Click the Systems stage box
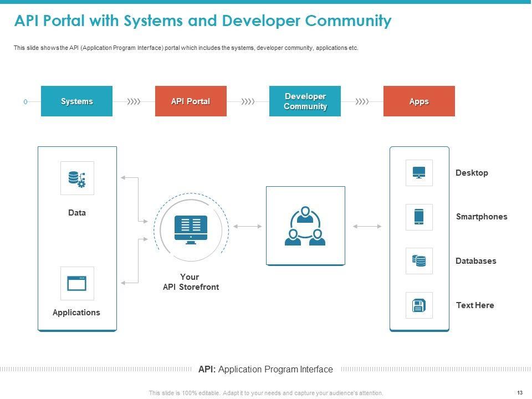The width and height of the screenshot is (532, 399). [x=76, y=101]
